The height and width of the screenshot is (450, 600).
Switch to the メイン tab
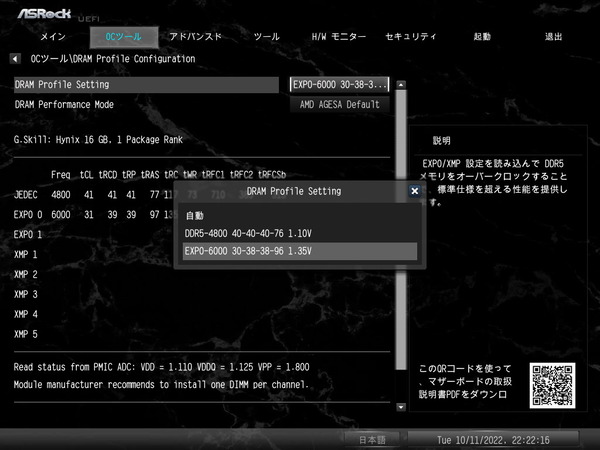click(52, 37)
